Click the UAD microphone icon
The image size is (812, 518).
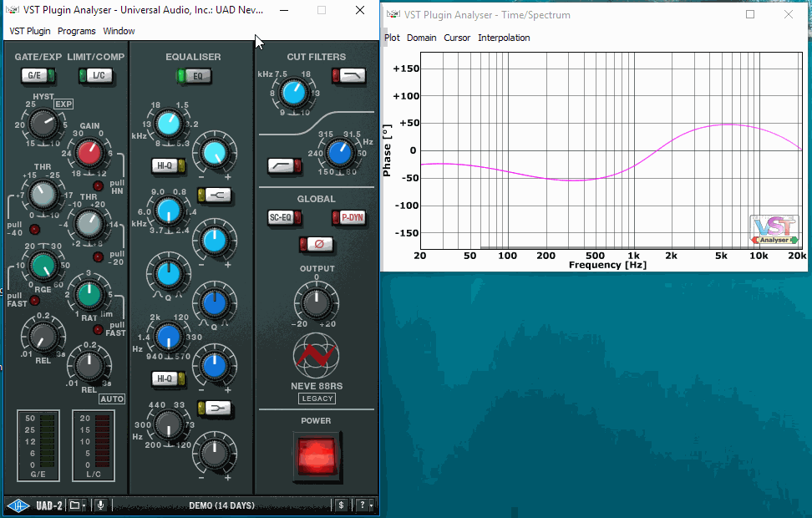(x=100, y=505)
